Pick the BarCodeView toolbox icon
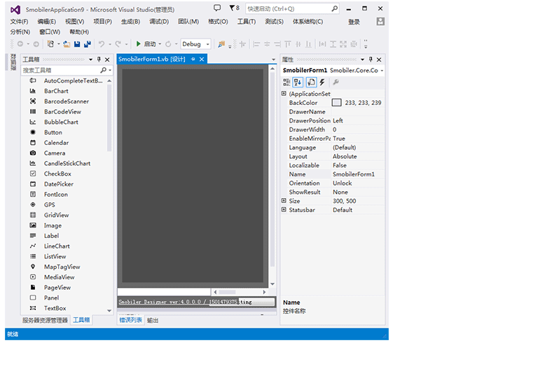This screenshot has width=552, height=392. (33, 111)
